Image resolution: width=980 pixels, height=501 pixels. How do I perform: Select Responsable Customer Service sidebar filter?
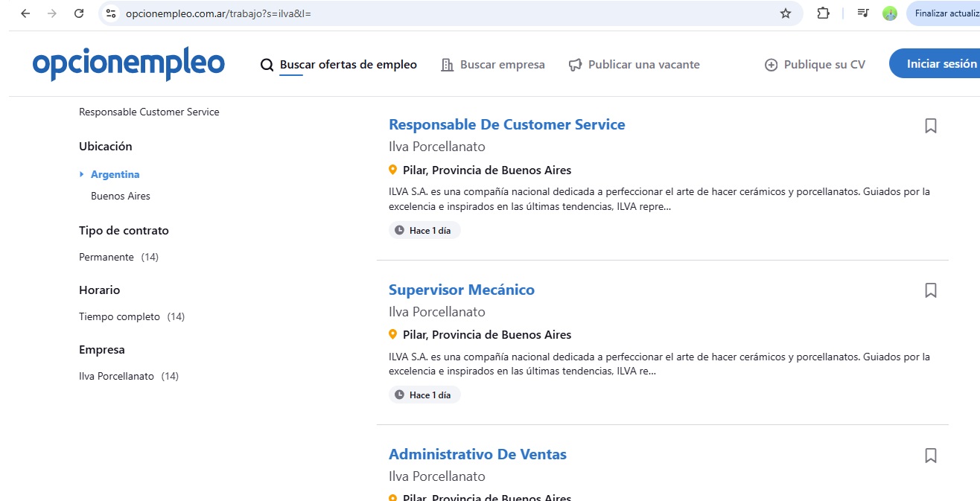point(149,112)
